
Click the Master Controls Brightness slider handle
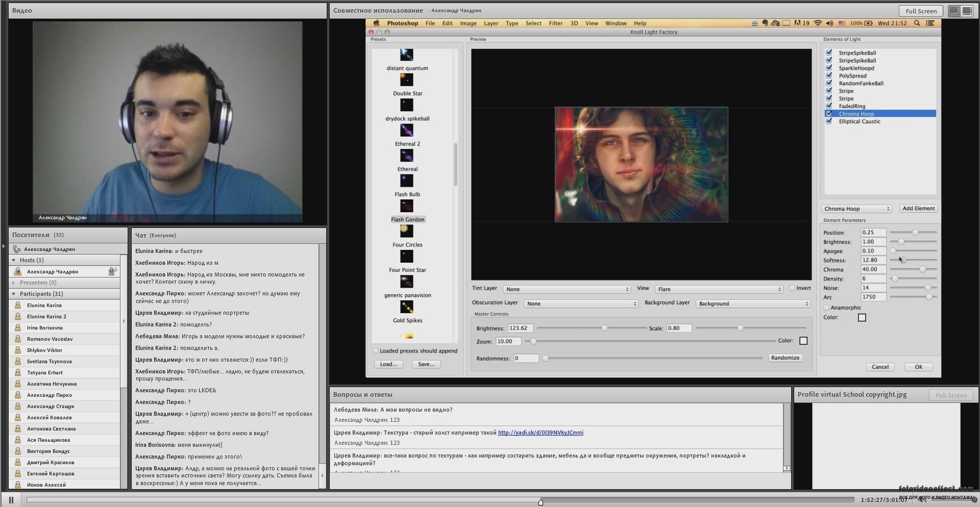point(604,328)
